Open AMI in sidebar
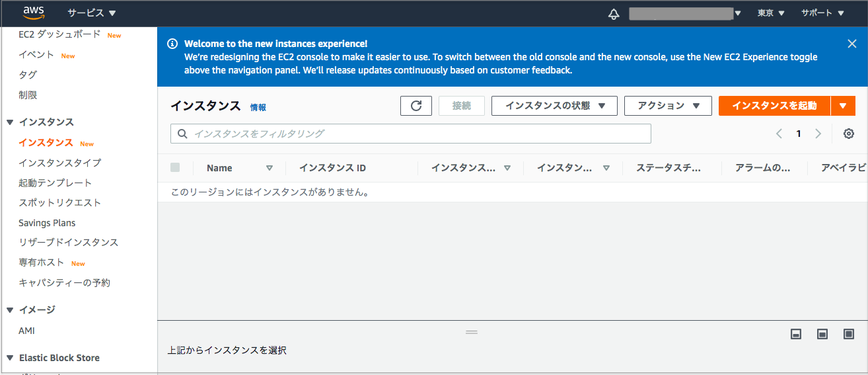This screenshot has height=375, width=868. 26,331
